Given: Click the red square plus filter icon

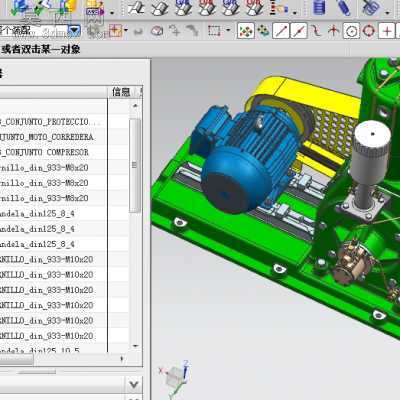Looking at the screenshot, I should [115, 31].
